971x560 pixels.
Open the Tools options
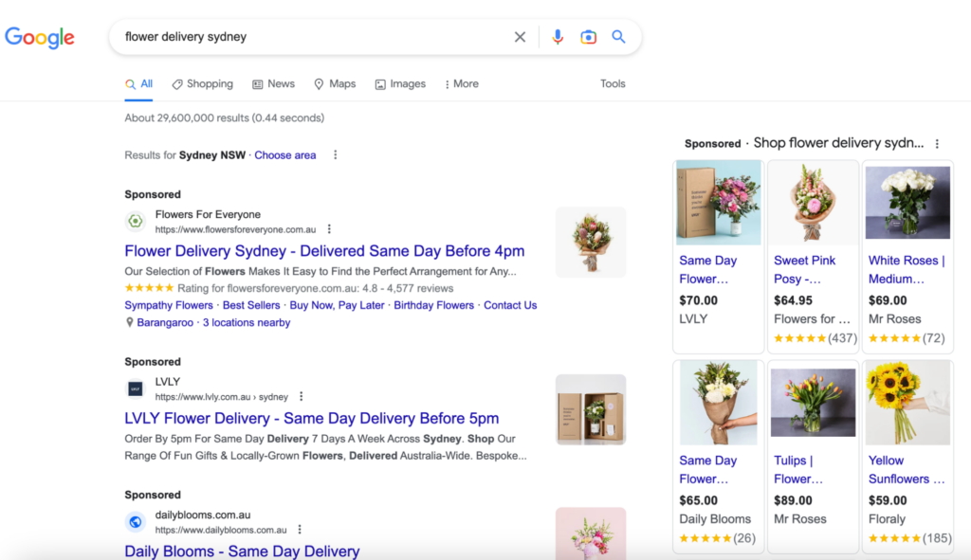pos(613,84)
